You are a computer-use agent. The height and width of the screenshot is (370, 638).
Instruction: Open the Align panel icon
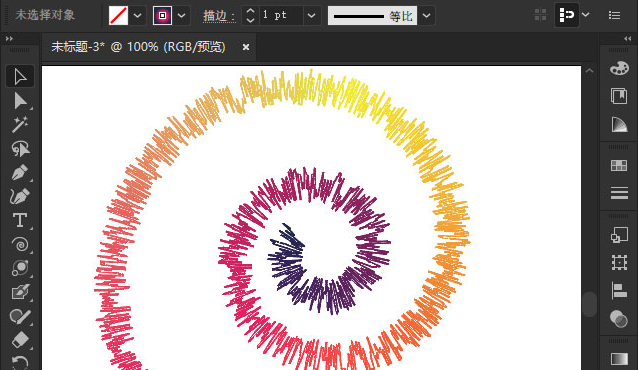coord(619,291)
